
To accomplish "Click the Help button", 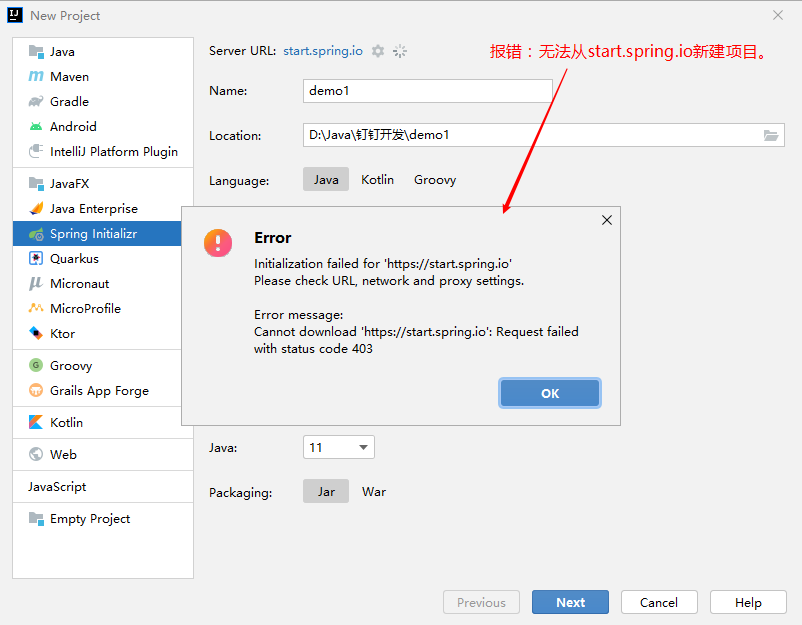I will [748, 602].
